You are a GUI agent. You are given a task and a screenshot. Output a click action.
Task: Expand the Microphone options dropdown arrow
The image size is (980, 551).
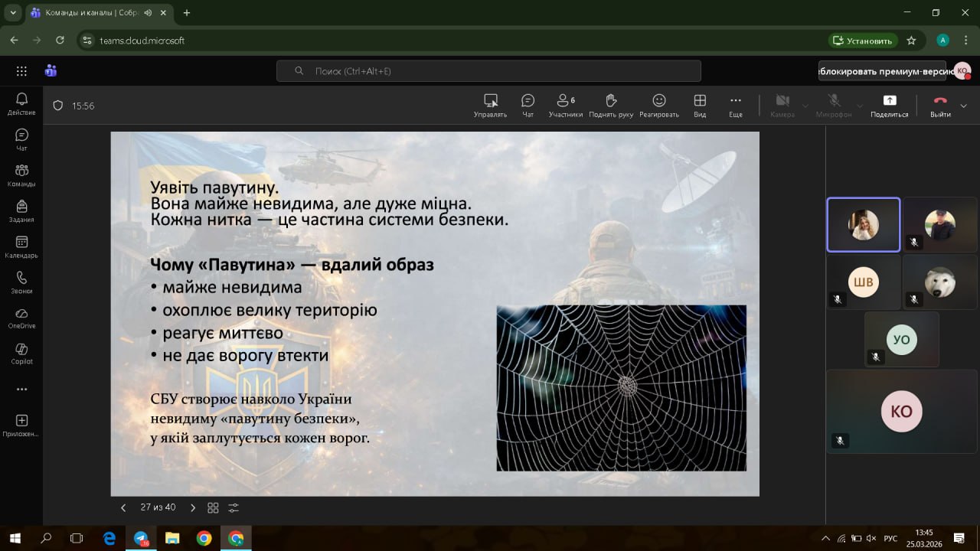860,106
